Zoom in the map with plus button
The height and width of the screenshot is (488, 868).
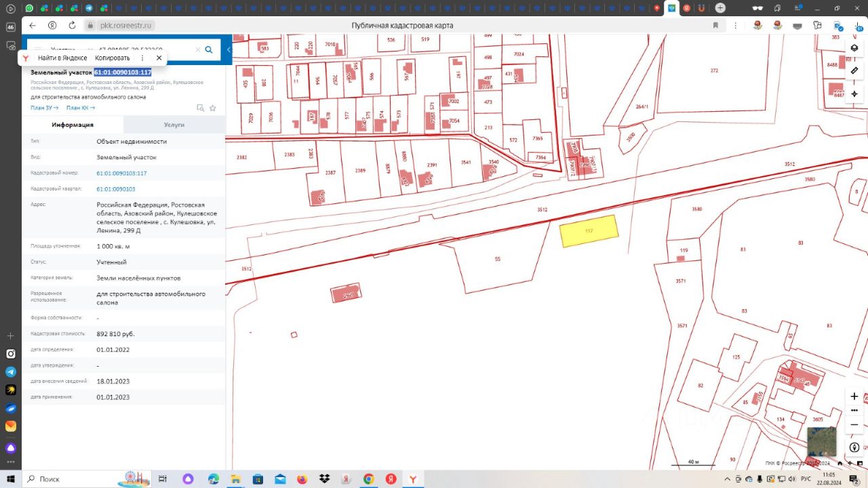click(x=854, y=396)
